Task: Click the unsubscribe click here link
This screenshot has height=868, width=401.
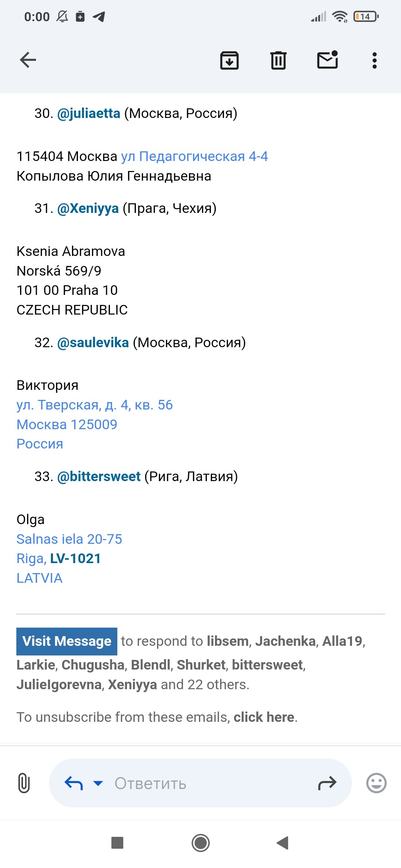Action: click(x=264, y=717)
